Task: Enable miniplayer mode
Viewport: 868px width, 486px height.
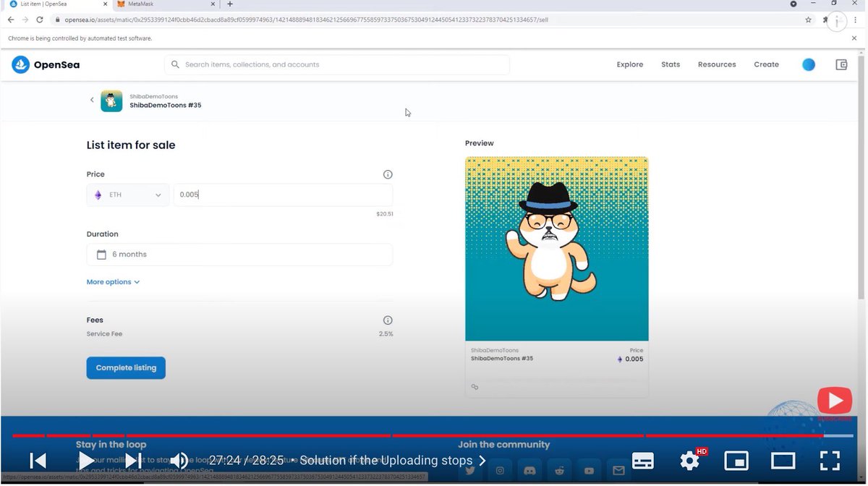Action: pyautogui.click(x=736, y=461)
